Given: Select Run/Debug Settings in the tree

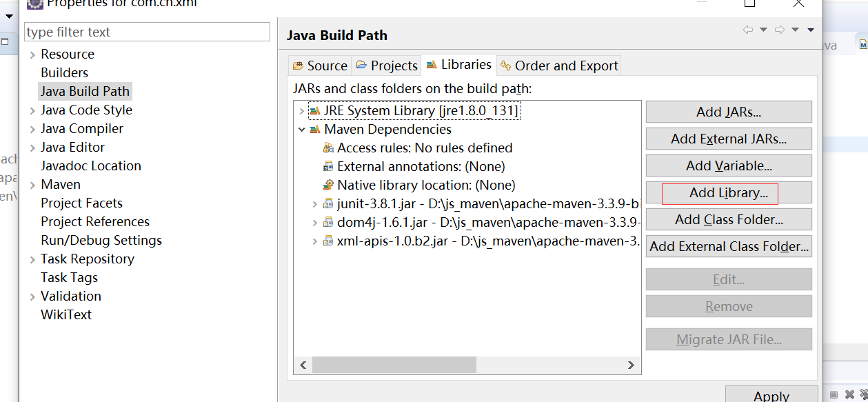Looking at the screenshot, I should coord(101,240).
